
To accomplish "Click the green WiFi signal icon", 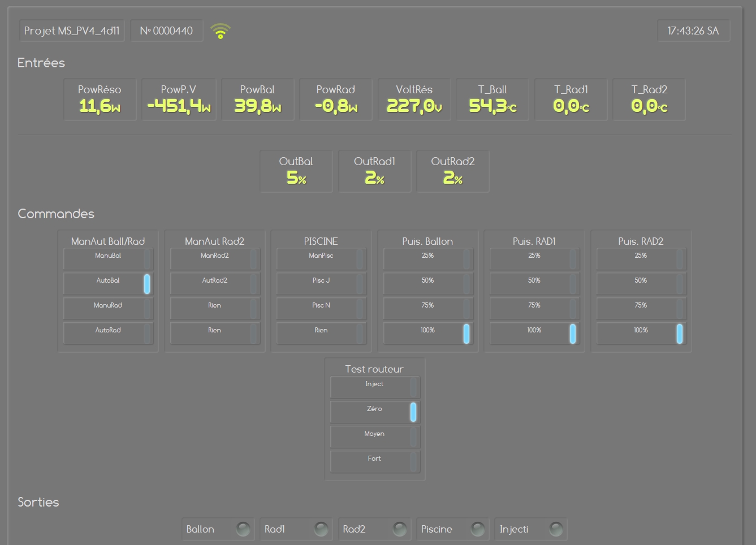I will (221, 31).
